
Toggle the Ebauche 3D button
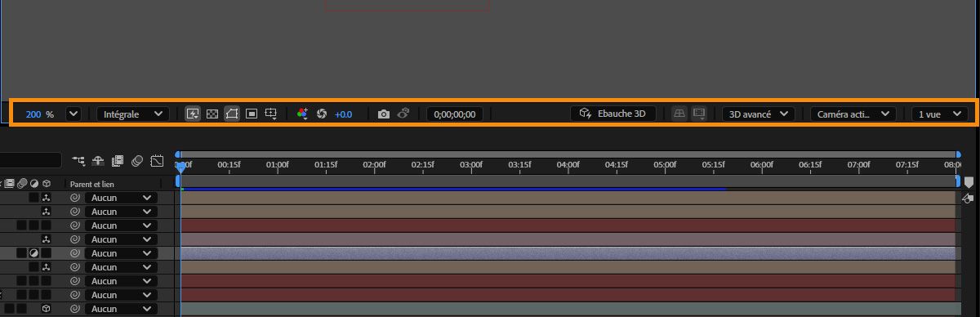click(612, 114)
